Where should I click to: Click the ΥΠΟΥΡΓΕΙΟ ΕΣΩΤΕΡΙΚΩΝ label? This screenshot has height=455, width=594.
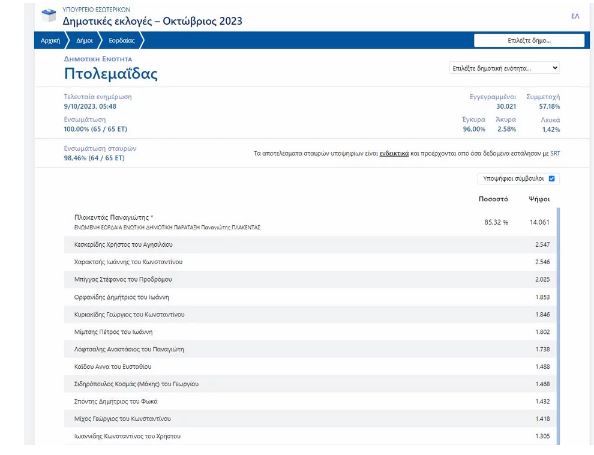point(96,9)
